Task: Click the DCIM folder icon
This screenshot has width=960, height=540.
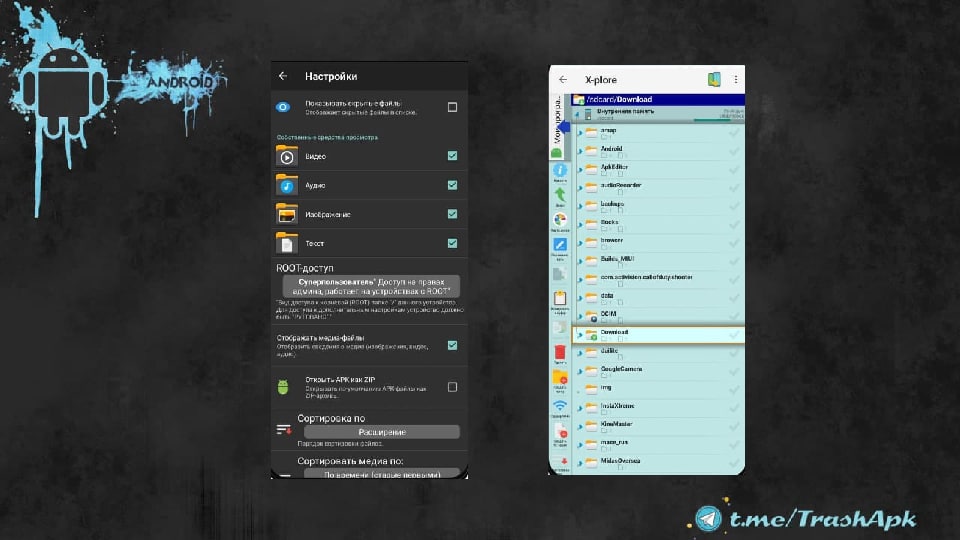Action: (591, 316)
